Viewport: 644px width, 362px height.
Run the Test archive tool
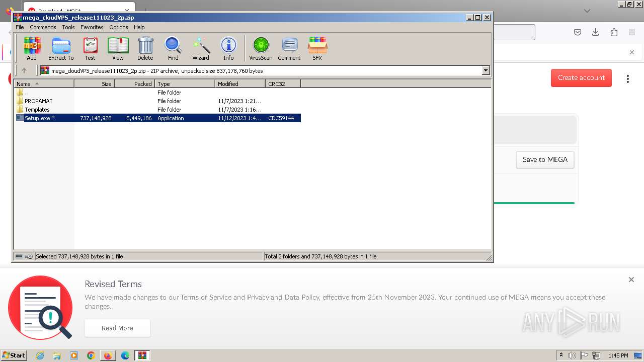[x=90, y=49]
